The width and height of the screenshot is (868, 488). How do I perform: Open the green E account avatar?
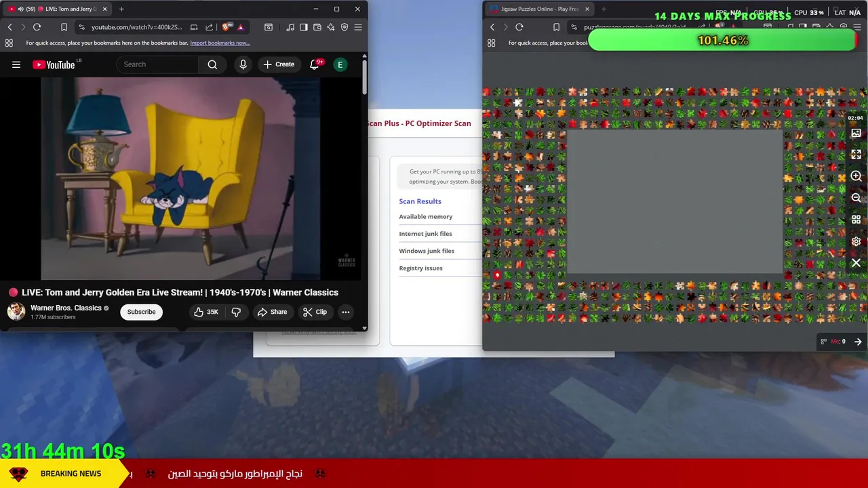click(x=340, y=64)
